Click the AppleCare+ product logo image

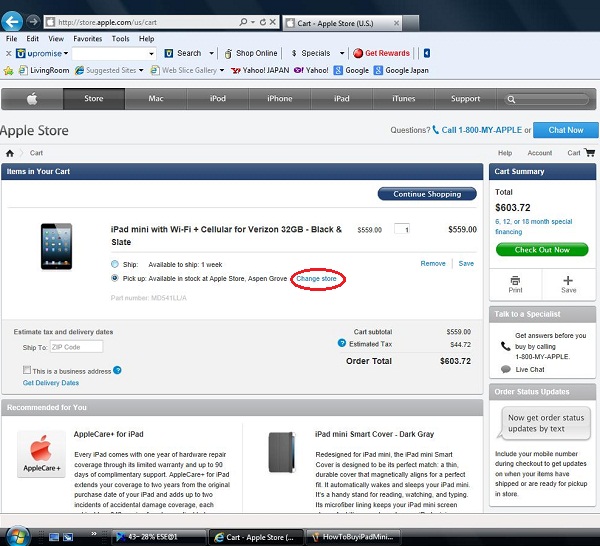41,454
